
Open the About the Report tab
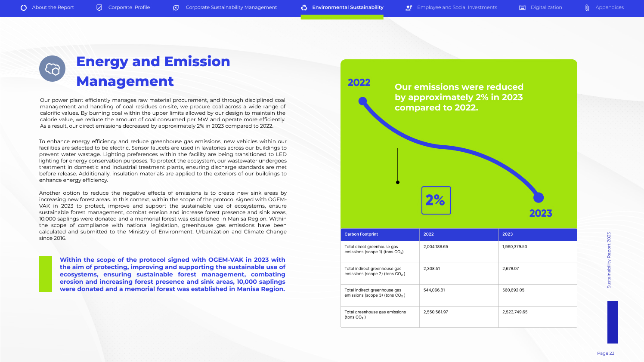pyautogui.click(x=53, y=7)
